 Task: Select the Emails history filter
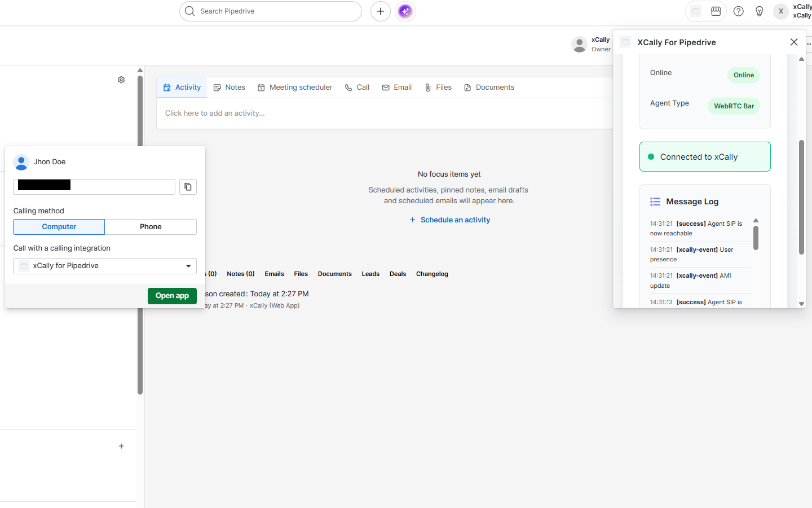pos(275,274)
